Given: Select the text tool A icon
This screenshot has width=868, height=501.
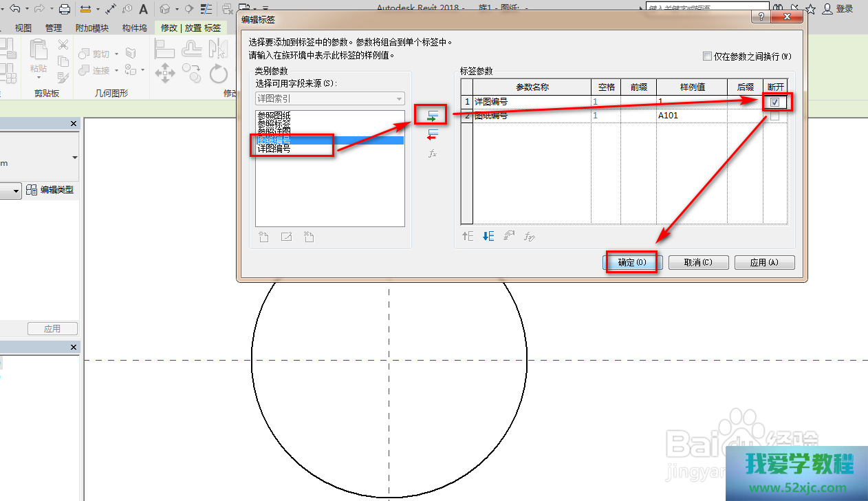Looking at the screenshot, I should (x=143, y=9).
